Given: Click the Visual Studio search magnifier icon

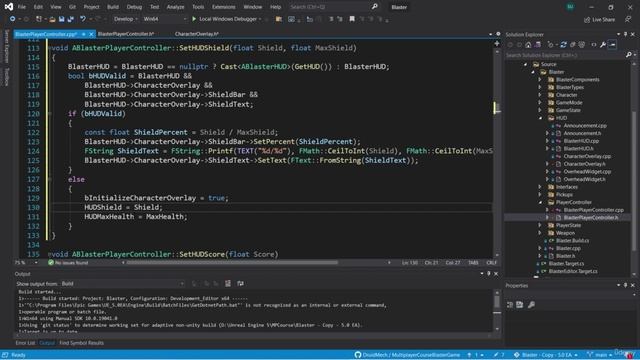Looking at the screenshot, I should click(374, 7).
